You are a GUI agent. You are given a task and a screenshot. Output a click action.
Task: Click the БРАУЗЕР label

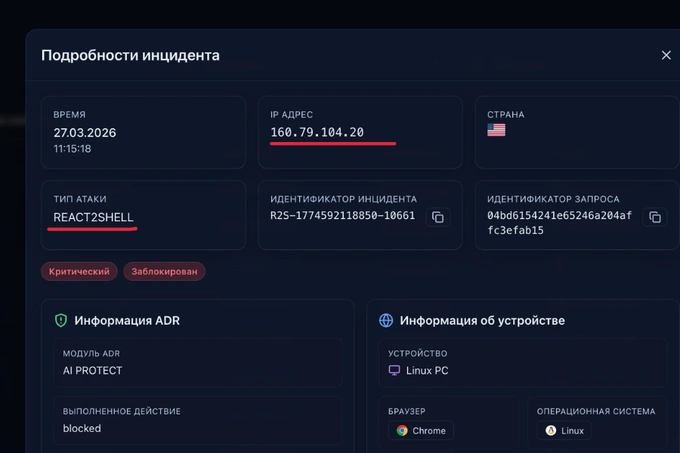(x=407, y=411)
